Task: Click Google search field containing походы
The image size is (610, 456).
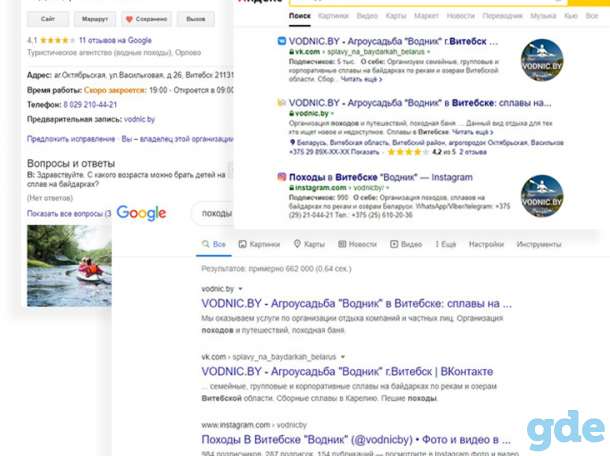Action: (x=212, y=213)
